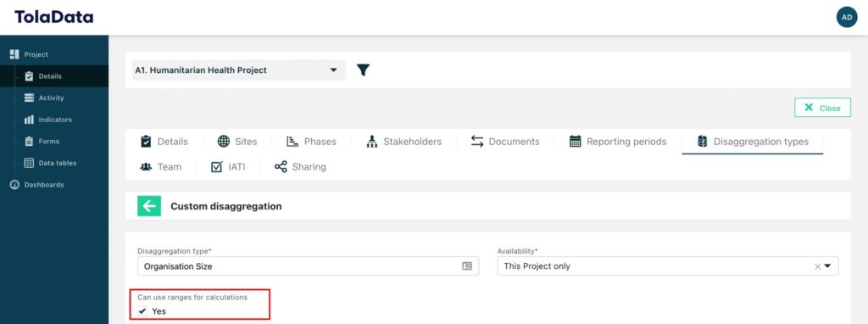868x324 pixels.
Task: Open the Humanitarian Health Project dropdown
Action: [x=238, y=70]
